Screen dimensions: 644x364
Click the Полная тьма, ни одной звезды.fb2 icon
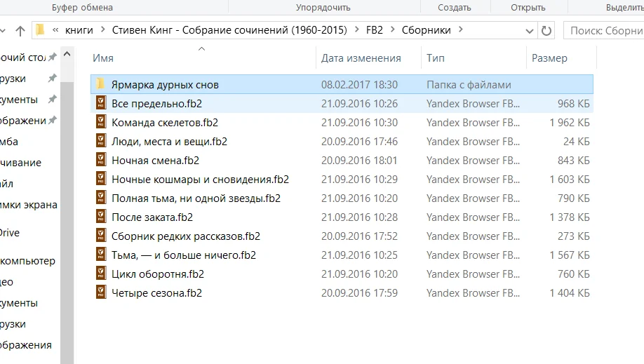101,198
